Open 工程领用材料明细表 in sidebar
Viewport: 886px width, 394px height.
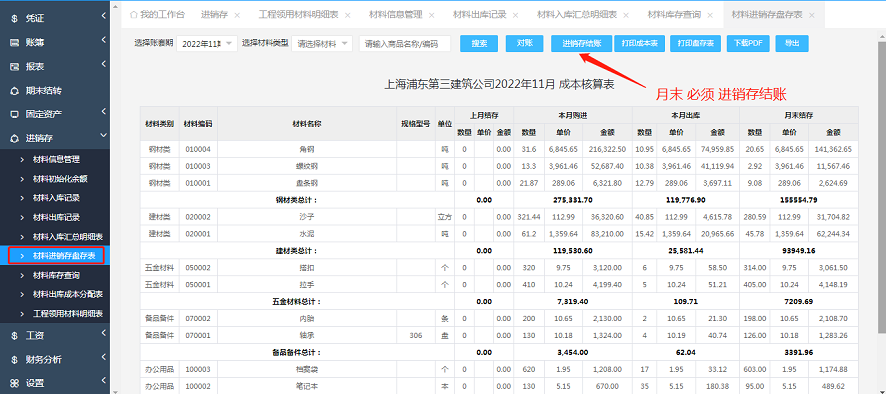pos(68,314)
